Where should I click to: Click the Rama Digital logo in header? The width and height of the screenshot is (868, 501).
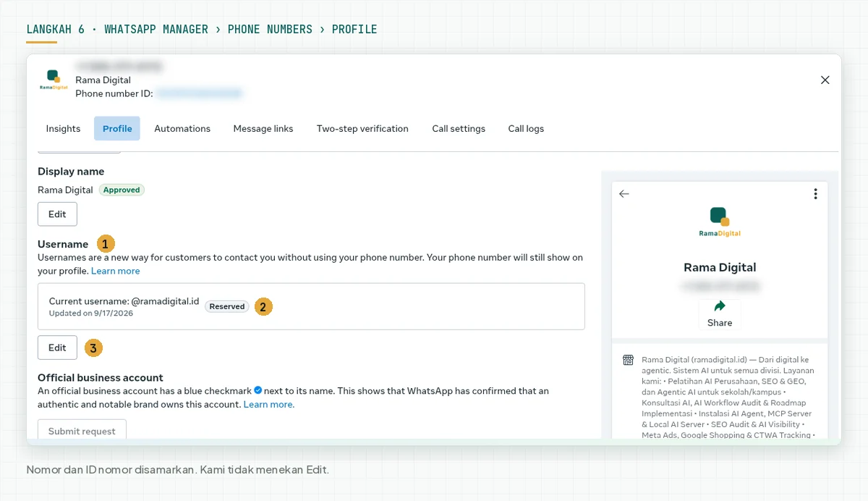coord(54,80)
